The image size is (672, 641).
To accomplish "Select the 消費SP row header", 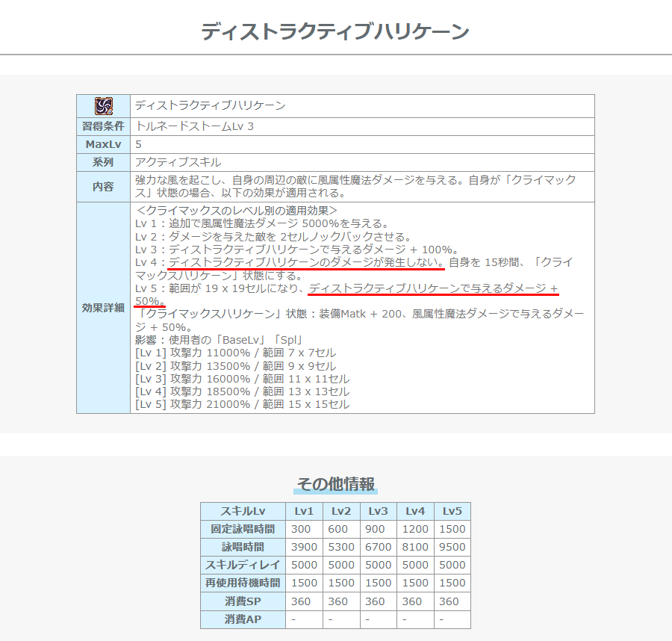I will pos(243,601).
